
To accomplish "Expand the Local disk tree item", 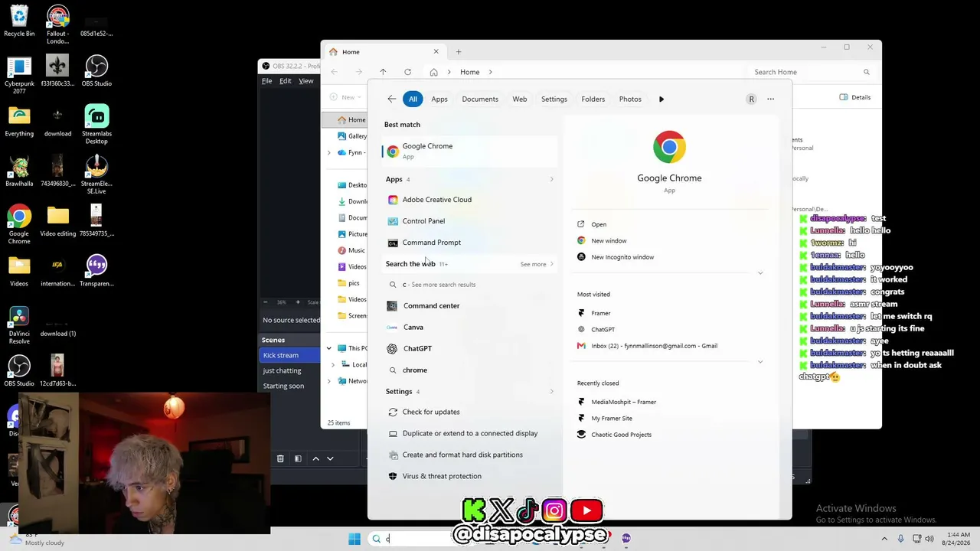I will pos(332,364).
